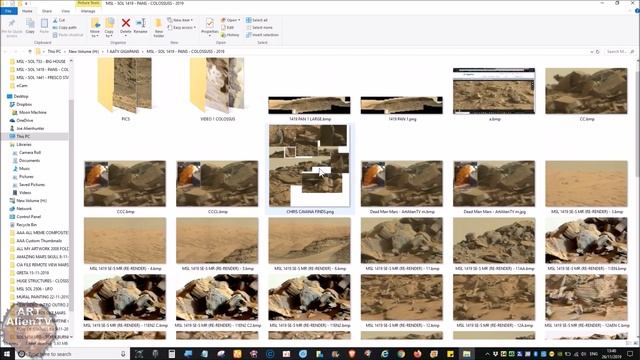
Task: Select Network in navigation pane
Action: click(24, 209)
